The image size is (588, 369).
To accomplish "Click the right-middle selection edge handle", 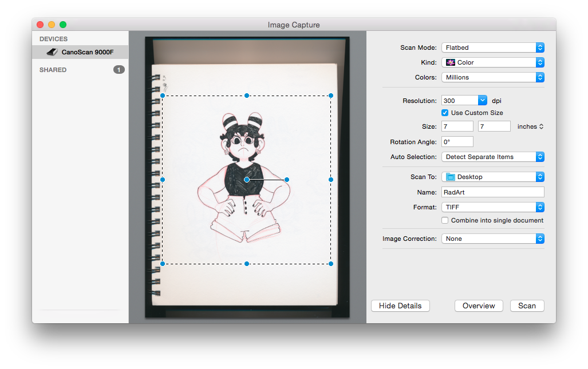I will click(x=331, y=180).
